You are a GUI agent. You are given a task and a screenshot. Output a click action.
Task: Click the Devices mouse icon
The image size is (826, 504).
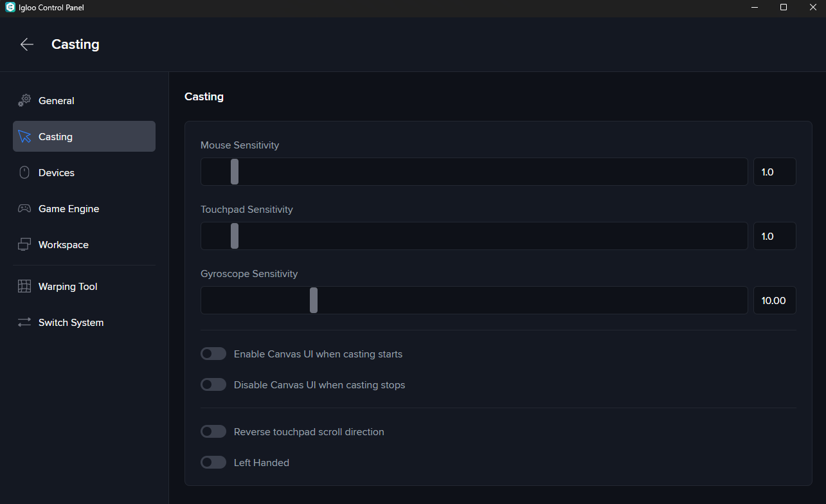(24, 172)
